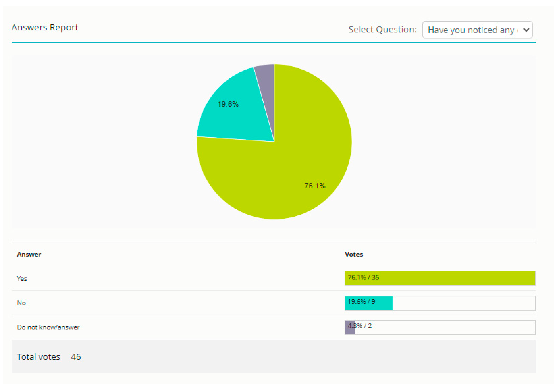Click the dropdown chevron arrow icon

tap(526, 30)
